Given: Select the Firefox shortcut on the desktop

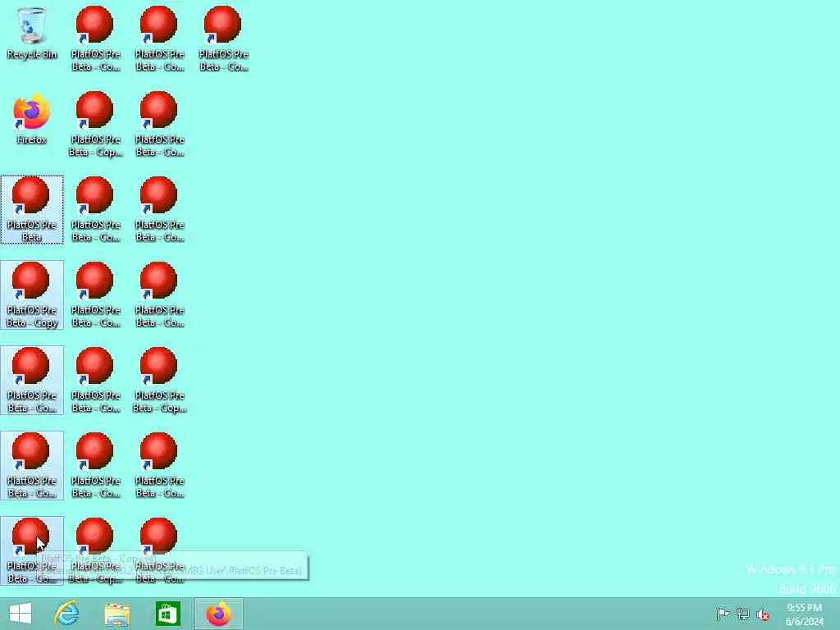Looking at the screenshot, I should point(32,119).
